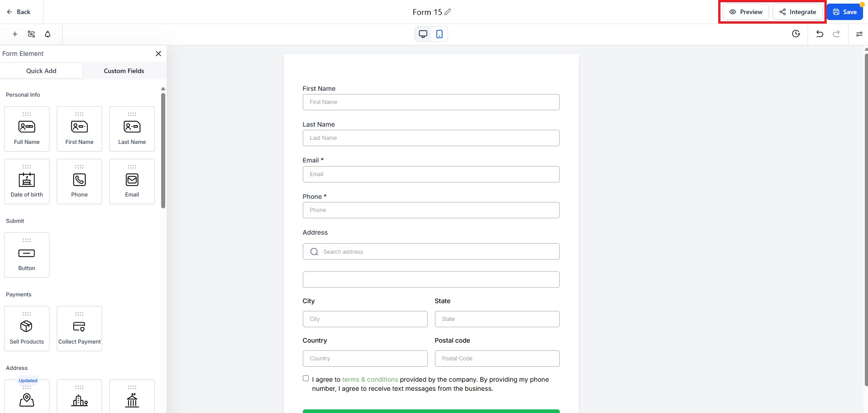868x413 pixels.
Task: Open version history clock icon
Action: pos(796,34)
